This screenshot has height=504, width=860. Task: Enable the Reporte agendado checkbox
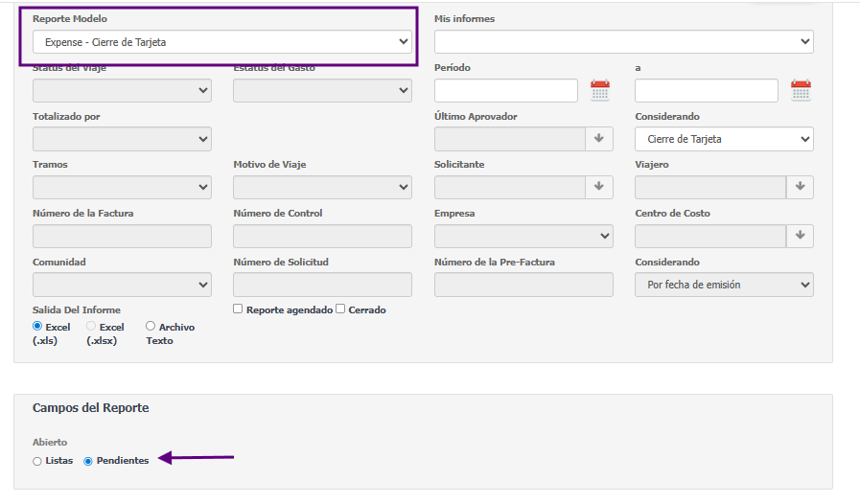point(239,309)
